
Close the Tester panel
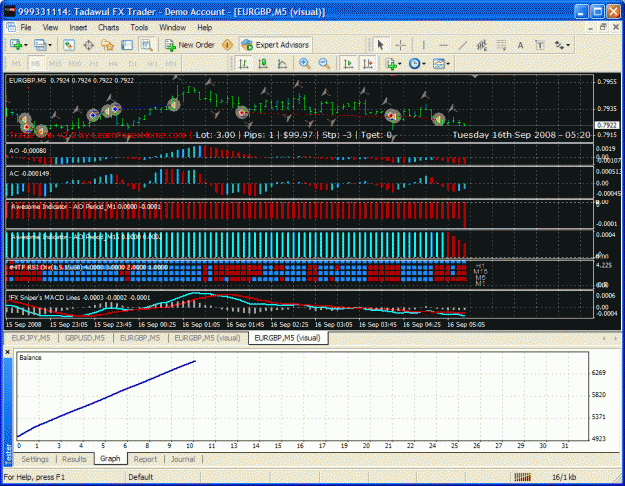8,352
